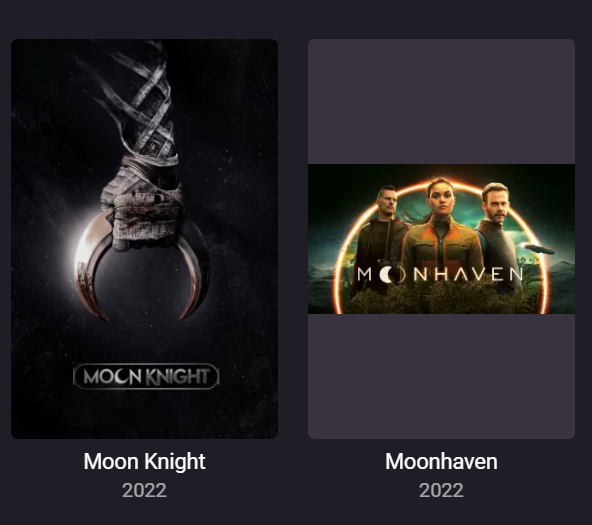The width and height of the screenshot is (592, 525).
Task: Click the Moon Knight title link
Action: pyautogui.click(x=144, y=461)
